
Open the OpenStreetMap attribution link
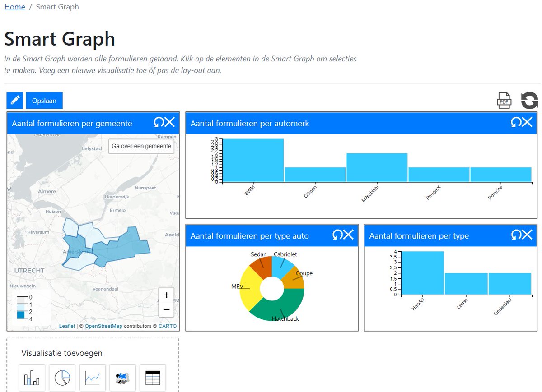pos(103,326)
